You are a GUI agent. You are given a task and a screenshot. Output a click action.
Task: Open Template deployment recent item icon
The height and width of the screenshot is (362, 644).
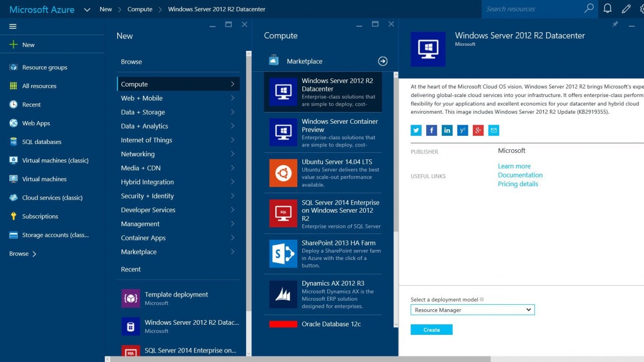[131, 298]
